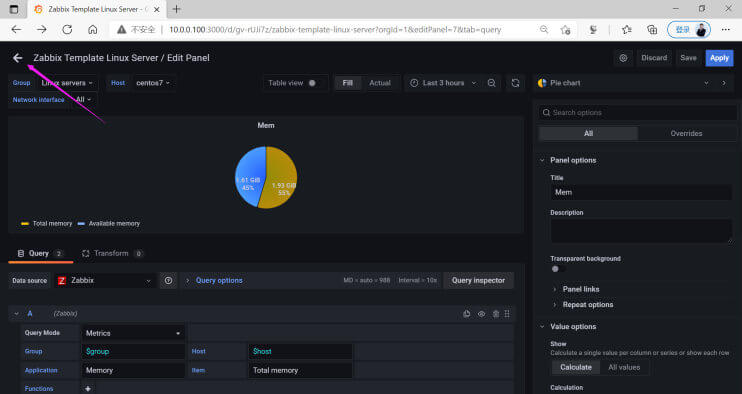This screenshot has width=742, height=394.
Task: Click the Zabbix data source logo
Action: (x=62, y=280)
